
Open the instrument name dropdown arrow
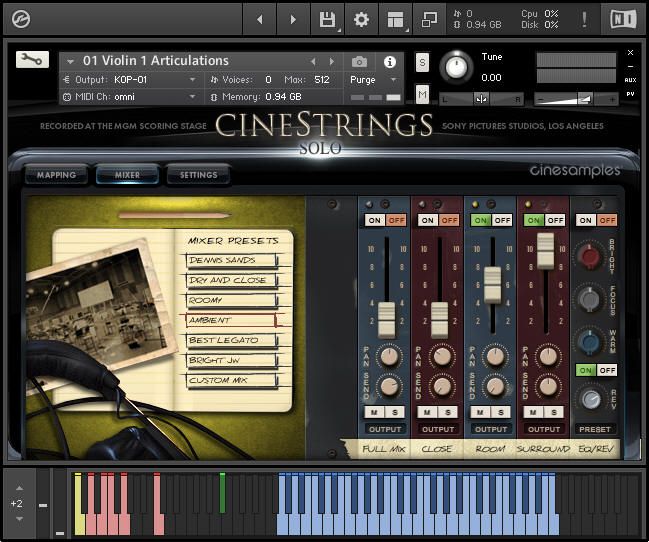tap(70, 62)
